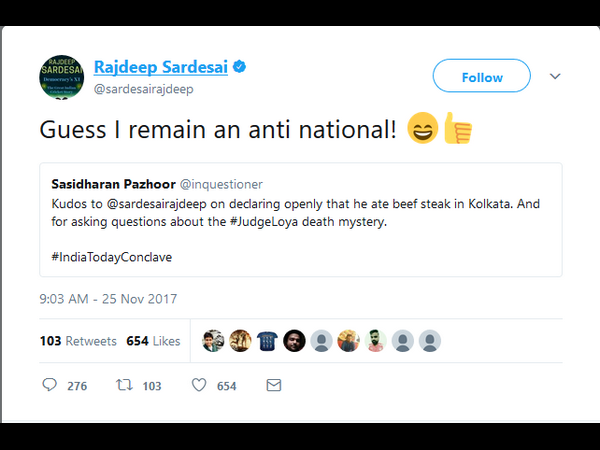Expand the tweet options chevron
Viewport: 600px width, 450px height.
coord(555,76)
